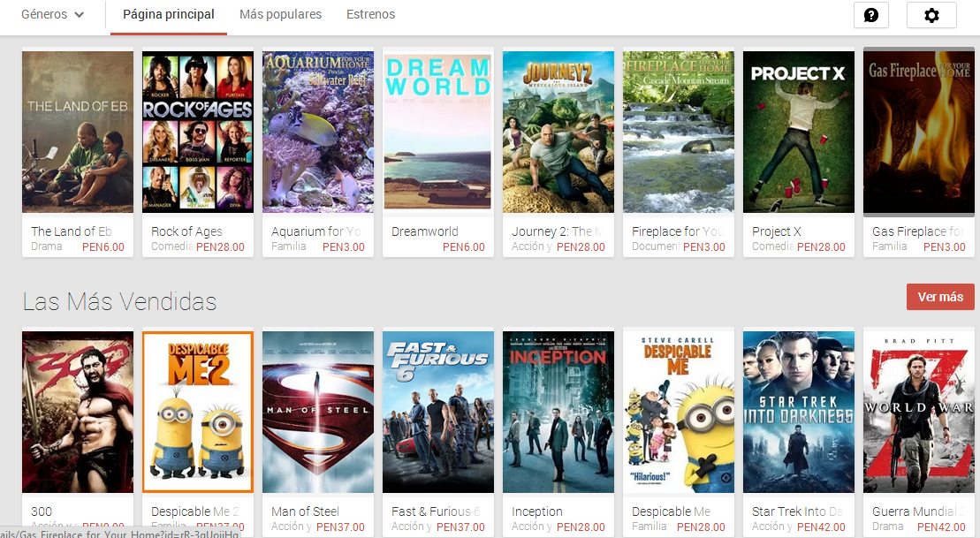Switch to the Estrenos tab
The height and width of the screenshot is (538, 980).
370,14
